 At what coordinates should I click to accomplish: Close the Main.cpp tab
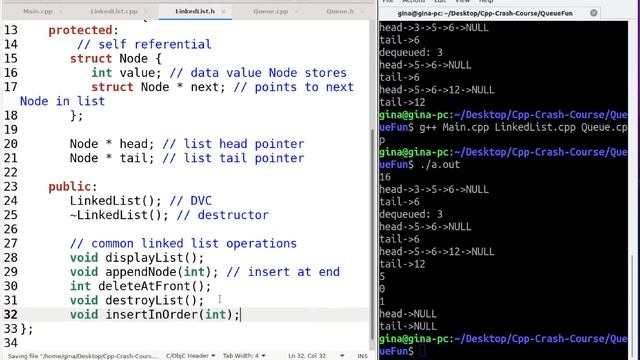61,11
